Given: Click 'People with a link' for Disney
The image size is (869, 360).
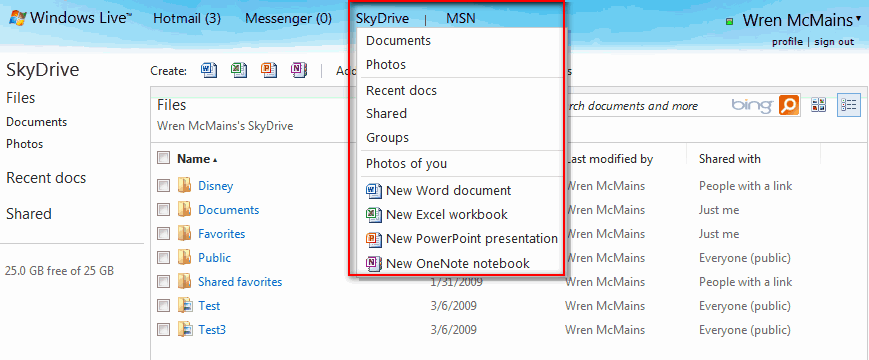Looking at the screenshot, I should click(x=745, y=186).
